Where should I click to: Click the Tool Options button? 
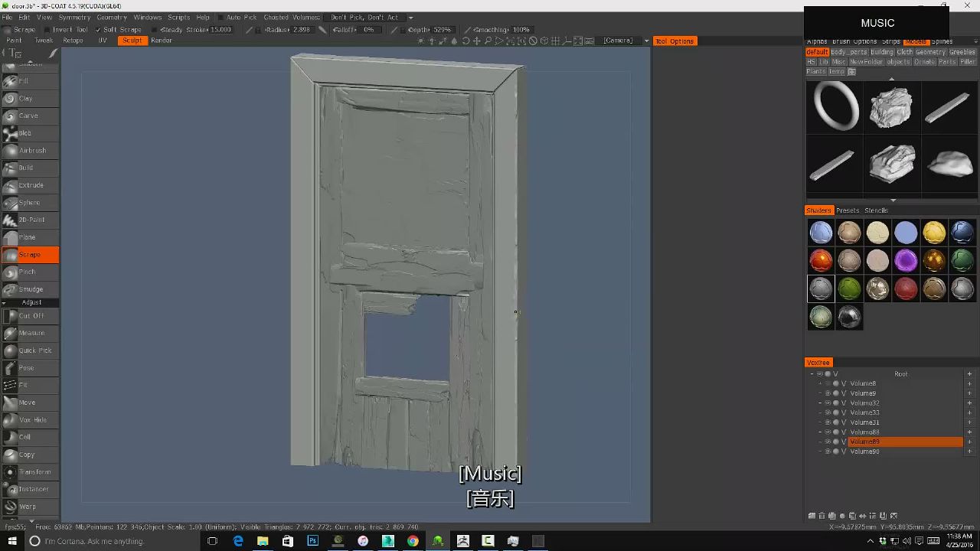pyautogui.click(x=675, y=41)
